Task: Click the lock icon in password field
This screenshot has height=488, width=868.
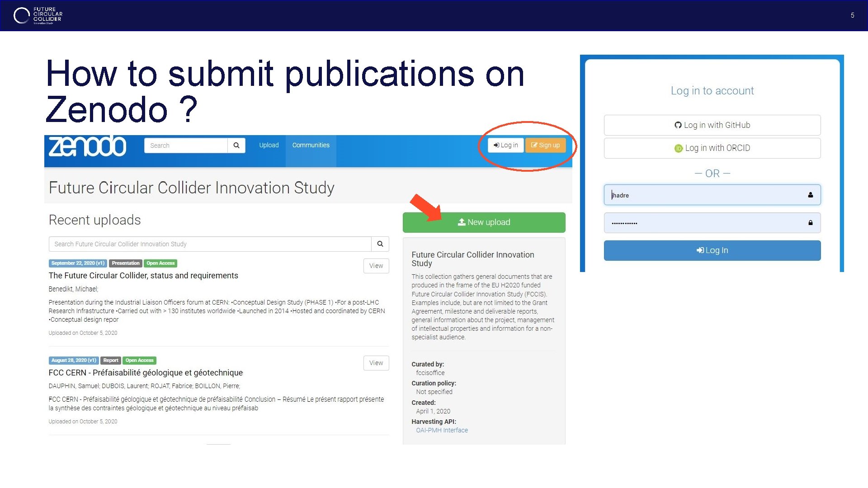Action: point(810,223)
